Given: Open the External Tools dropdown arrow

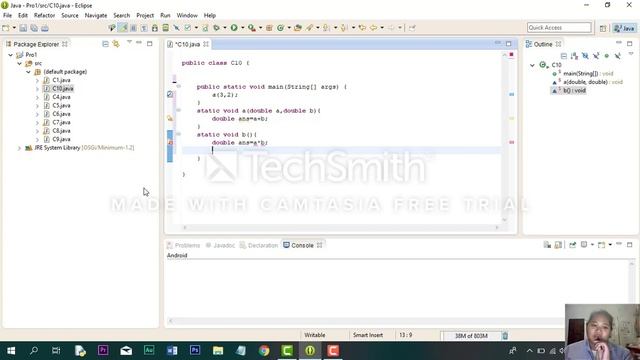Looking at the screenshot, I should pos(260,28).
